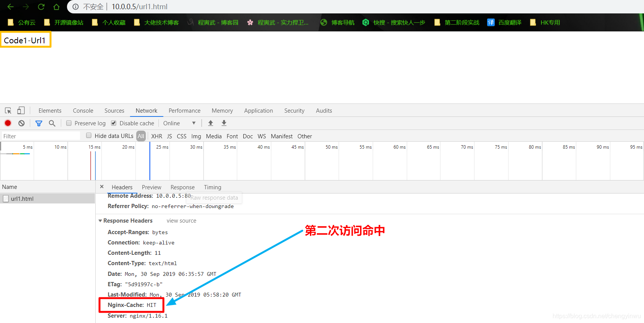Import HAR file with the upload arrow icon
644x323 pixels.
[x=210, y=123]
